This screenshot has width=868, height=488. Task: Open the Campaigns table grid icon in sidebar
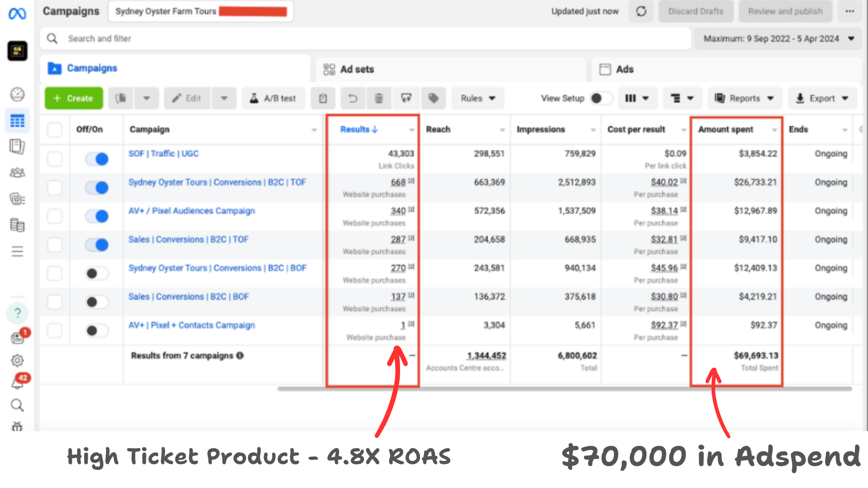(17, 121)
